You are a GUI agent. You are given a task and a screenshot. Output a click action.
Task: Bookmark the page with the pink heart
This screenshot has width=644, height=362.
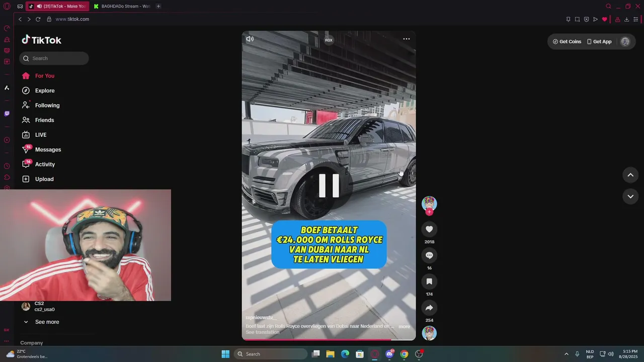coord(604,19)
